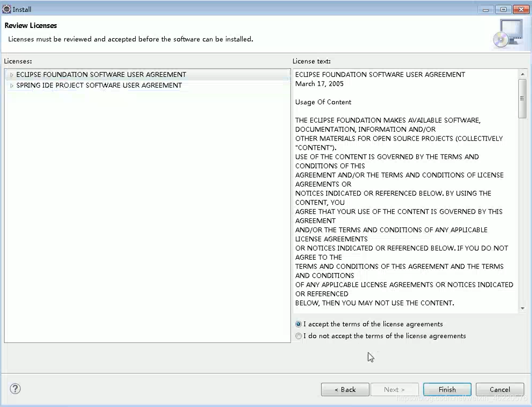Viewport: 532px width, 407px height.
Task: Cancel the installation dialog
Action: [500, 389]
